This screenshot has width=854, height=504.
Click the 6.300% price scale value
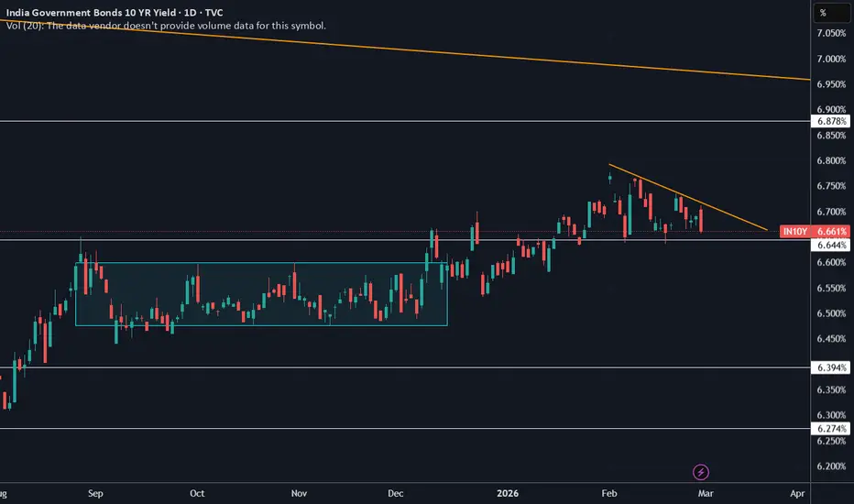pyautogui.click(x=831, y=415)
